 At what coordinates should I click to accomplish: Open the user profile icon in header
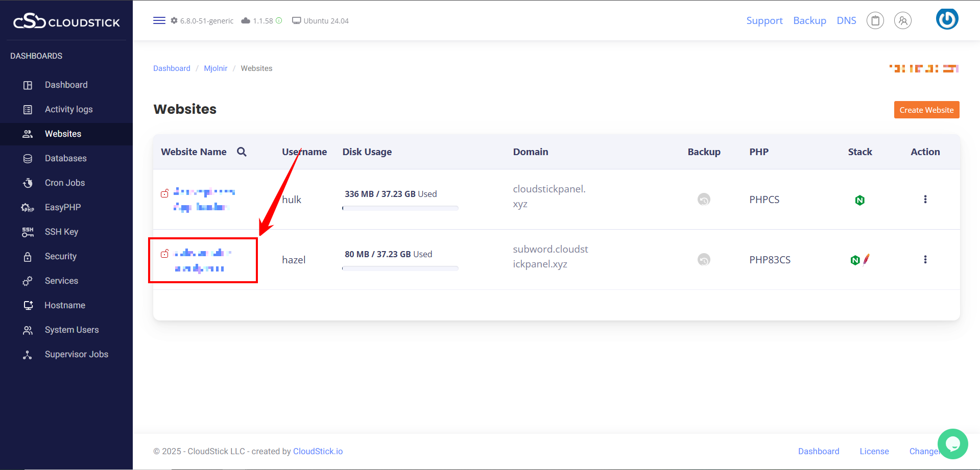[902, 20]
